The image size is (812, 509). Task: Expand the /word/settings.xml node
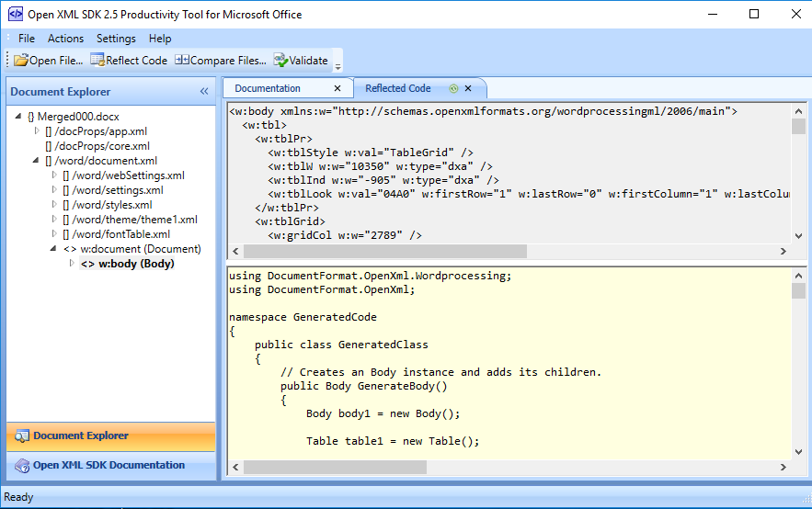[x=54, y=189]
